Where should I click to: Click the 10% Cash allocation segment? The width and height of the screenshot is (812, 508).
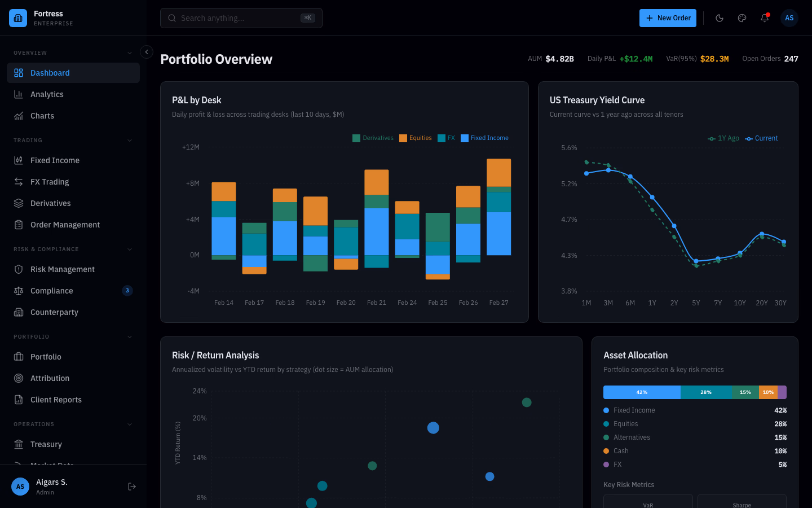(x=768, y=392)
